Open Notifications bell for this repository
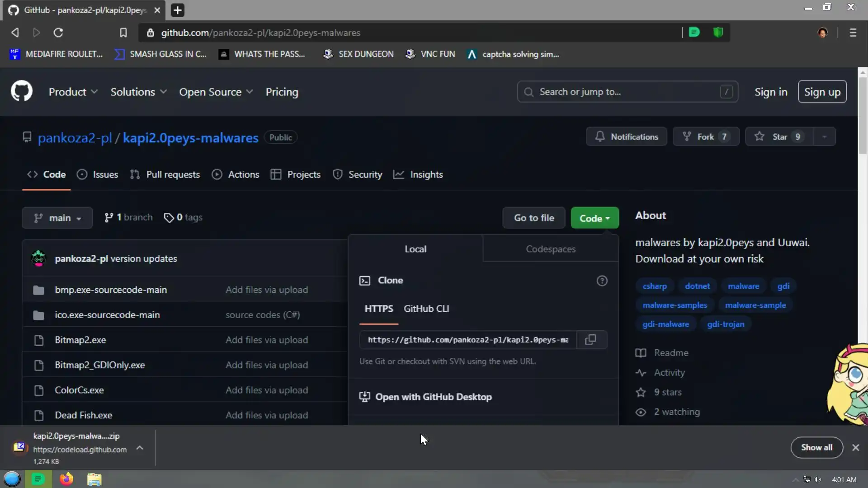The width and height of the screenshot is (868, 488). [x=626, y=137]
